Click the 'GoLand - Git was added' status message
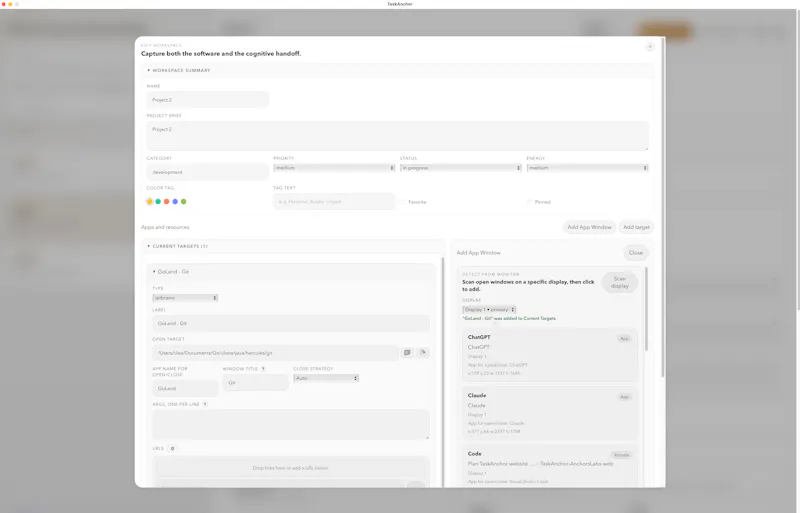 click(509, 319)
